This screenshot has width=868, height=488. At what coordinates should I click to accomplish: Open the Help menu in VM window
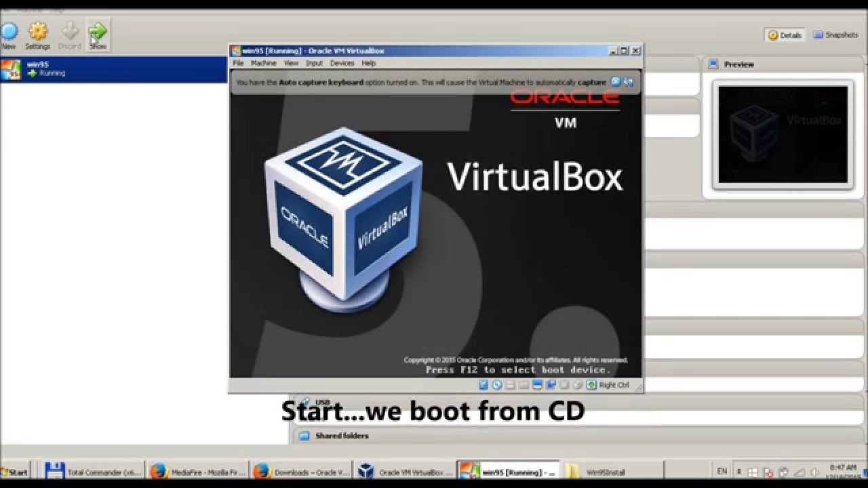(368, 63)
